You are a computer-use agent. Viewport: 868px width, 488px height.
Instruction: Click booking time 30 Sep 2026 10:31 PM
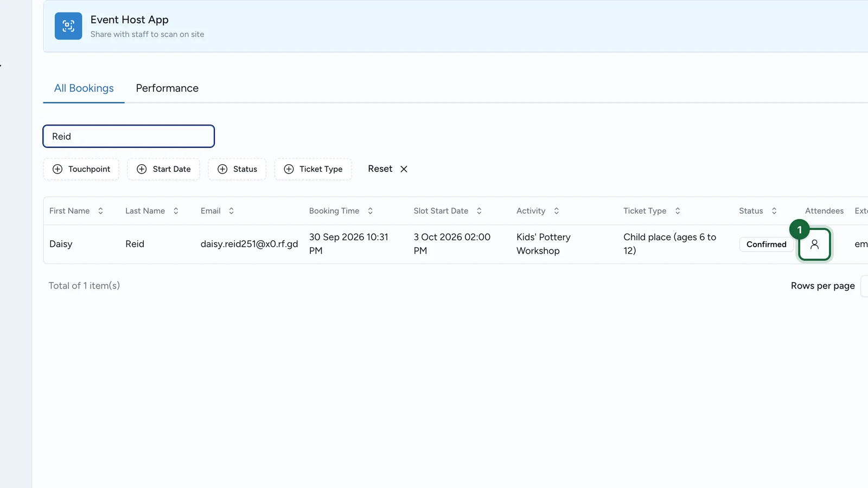click(x=349, y=244)
